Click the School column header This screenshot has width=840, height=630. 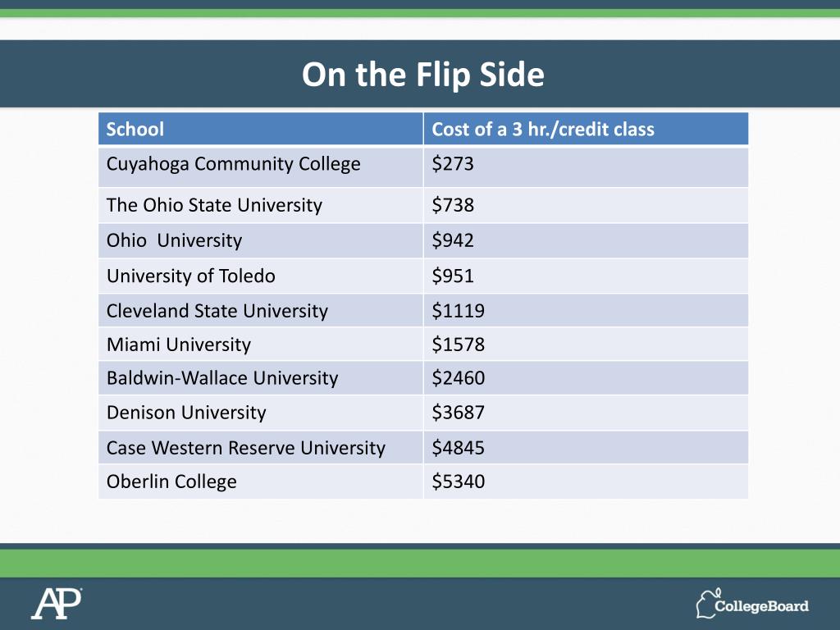pos(135,130)
